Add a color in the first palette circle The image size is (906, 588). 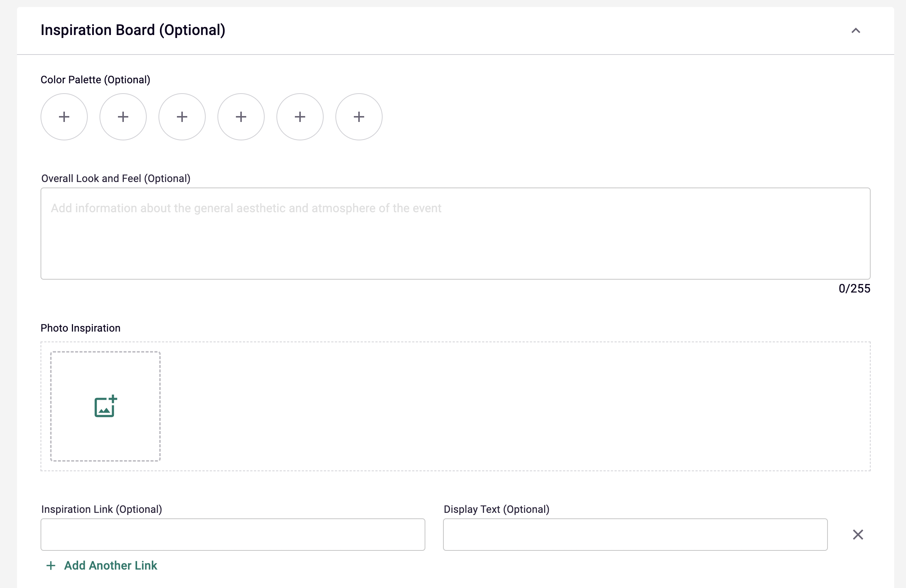[64, 117]
